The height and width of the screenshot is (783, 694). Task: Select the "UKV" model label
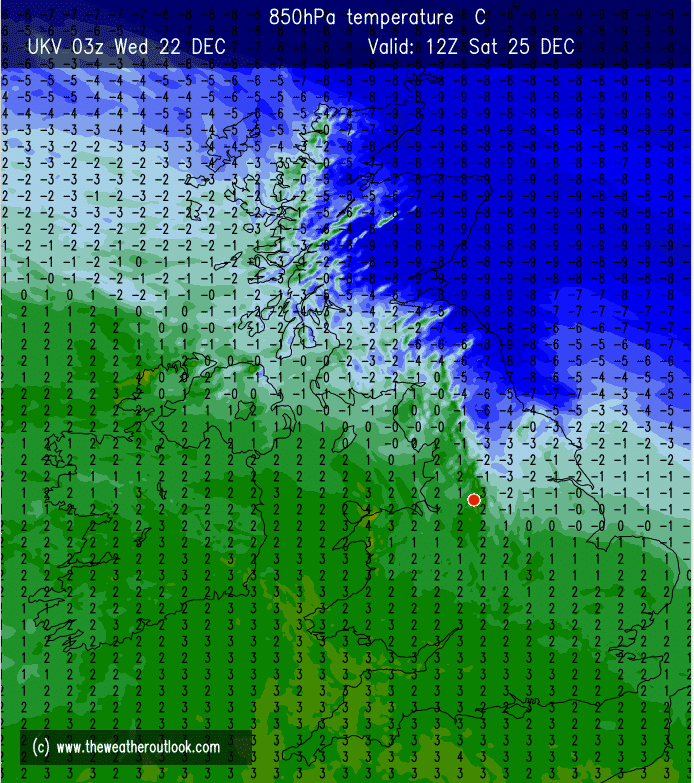47,47
